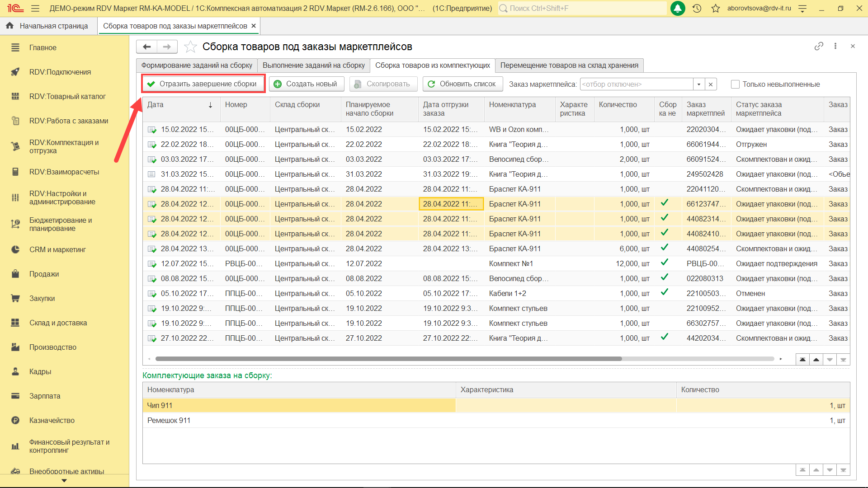Open the three-dot more actions menu
The image size is (868, 488).
pyautogui.click(x=835, y=46)
